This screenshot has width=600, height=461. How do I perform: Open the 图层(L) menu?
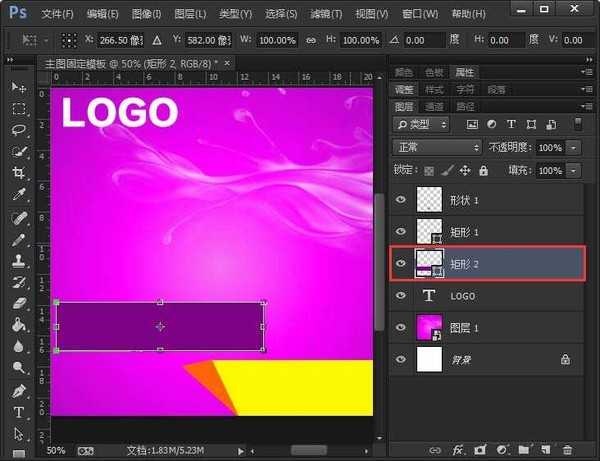pyautogui.click(x=190, y=14)
